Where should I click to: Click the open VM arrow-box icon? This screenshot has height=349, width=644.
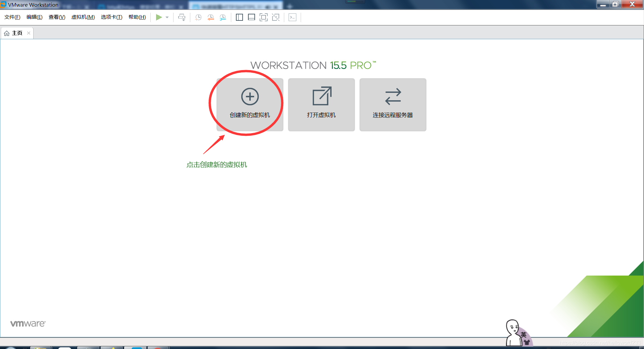point(322,96)
